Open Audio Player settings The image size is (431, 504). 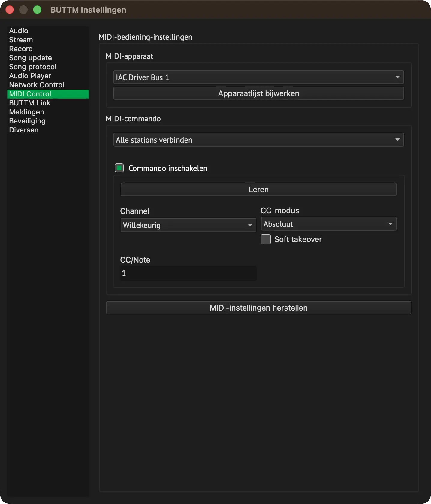pos(48,76)
